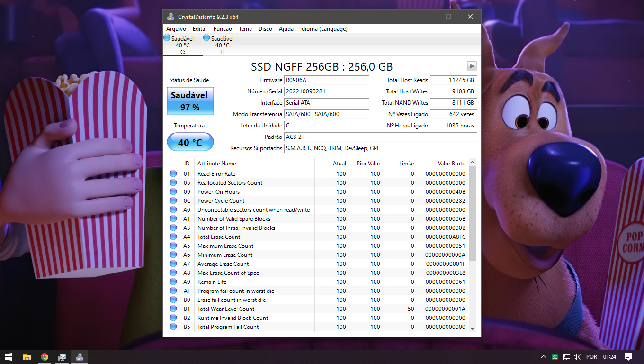This screenshot has width=644, height=364.
Task: Click the status orb for Read Error Rate
Action: (173, 174)
